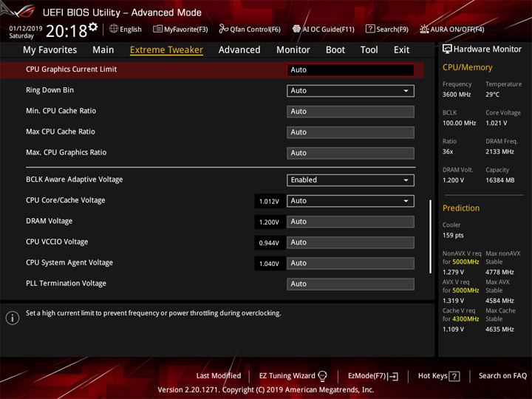Click the Hardware Monitor screen icon
The height and width of the screenshot is (399, 532).
tap(447, 49)
